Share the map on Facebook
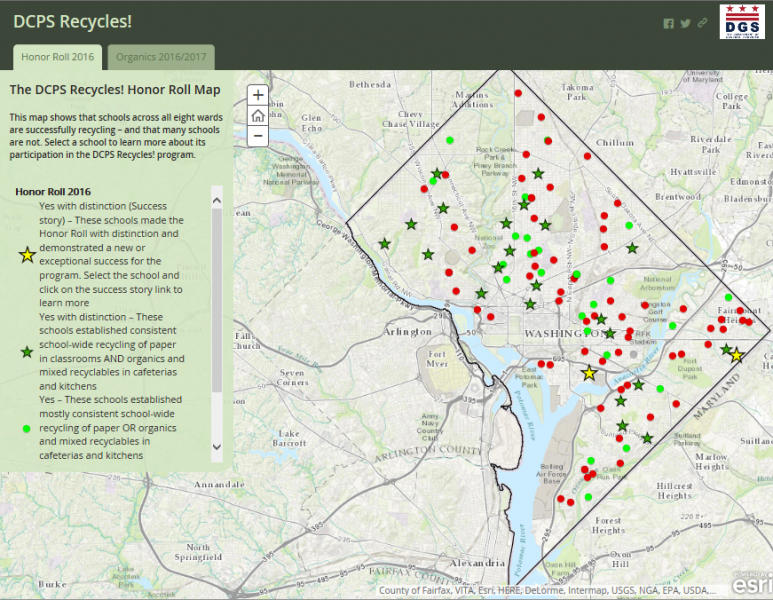773x600 pixels. coord(668,24)
